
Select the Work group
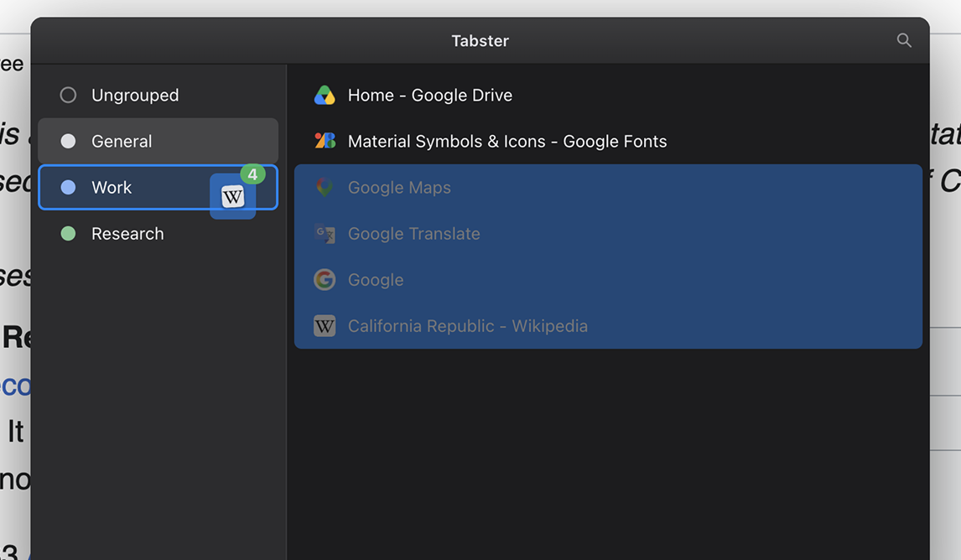click(x=158, y=188)
